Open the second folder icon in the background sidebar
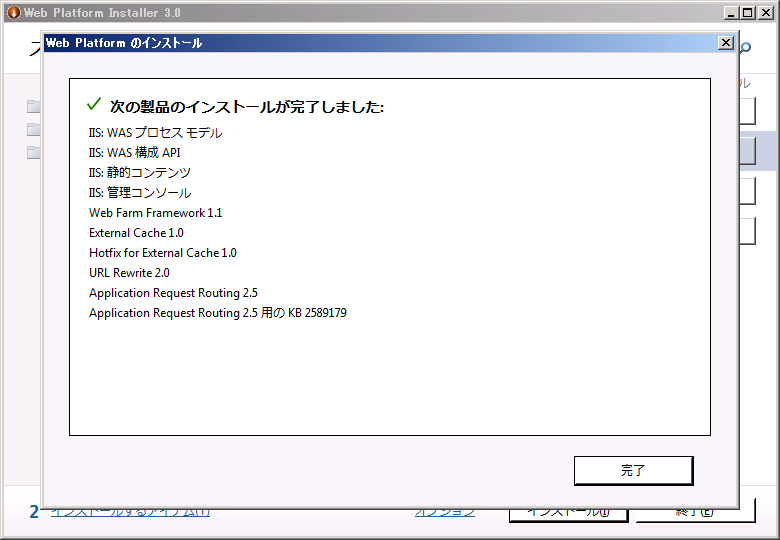The width and height of the screenshot is (780, 540). coord(33,129)
